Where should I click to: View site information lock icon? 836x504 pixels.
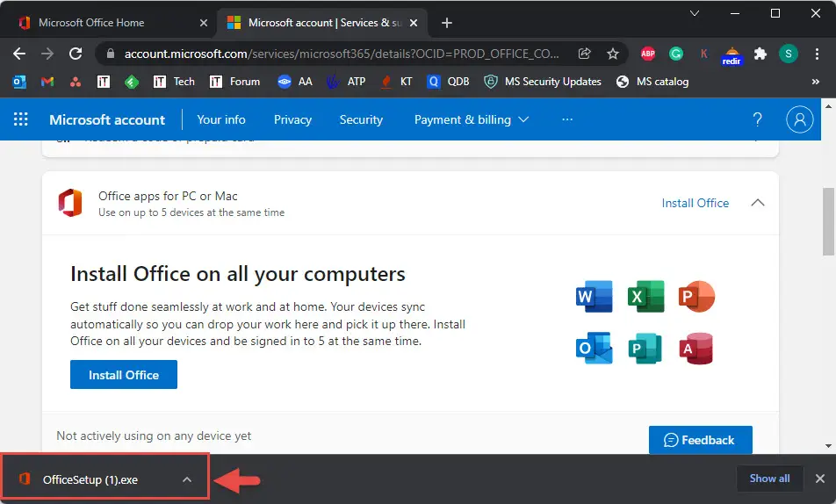(x=111, y=54)
